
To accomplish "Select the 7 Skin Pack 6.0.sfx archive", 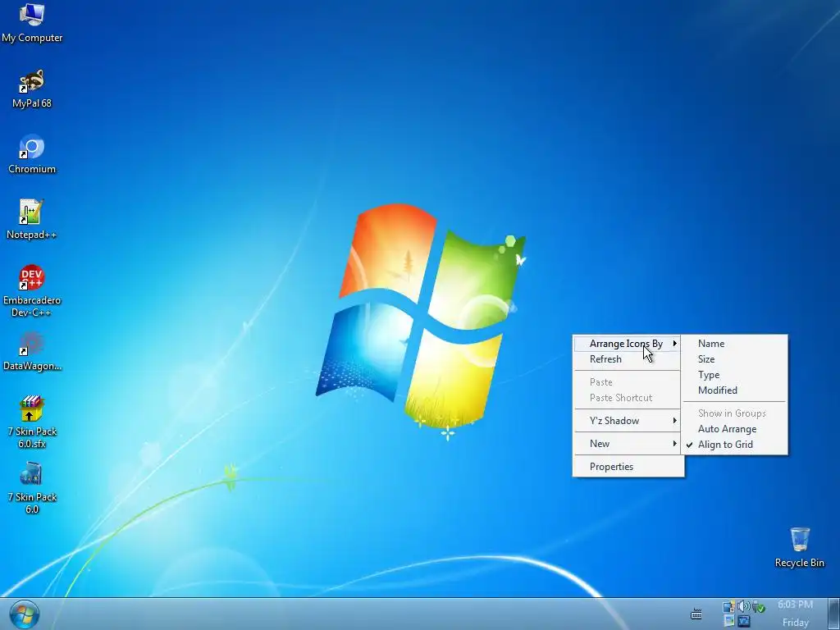I will tap(32, 422).
